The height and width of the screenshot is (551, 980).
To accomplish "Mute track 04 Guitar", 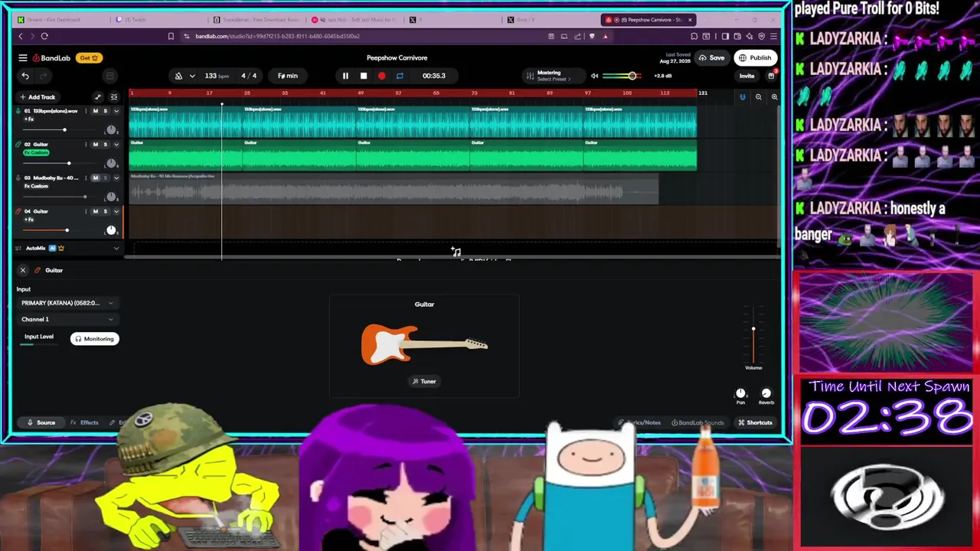I will (95, 211).
